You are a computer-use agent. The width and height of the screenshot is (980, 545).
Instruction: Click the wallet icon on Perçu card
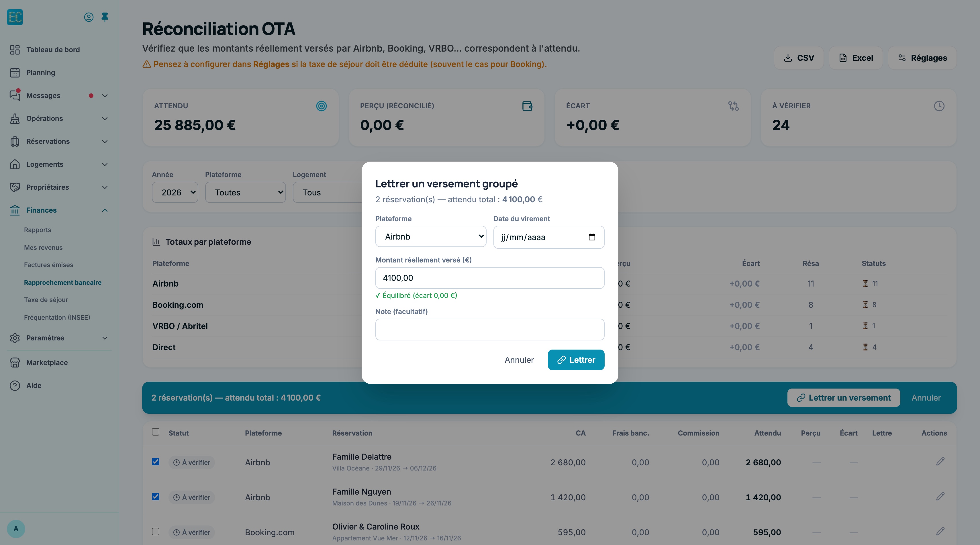(527, 106)
